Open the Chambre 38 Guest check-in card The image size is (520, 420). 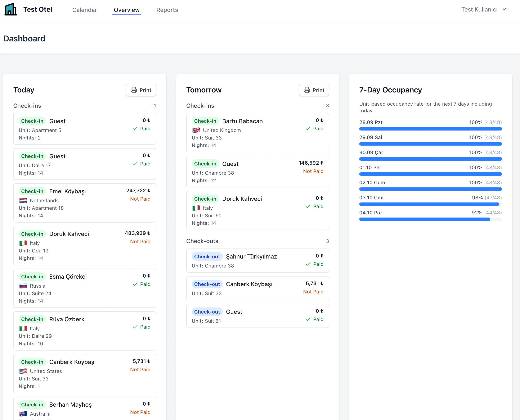257,172
